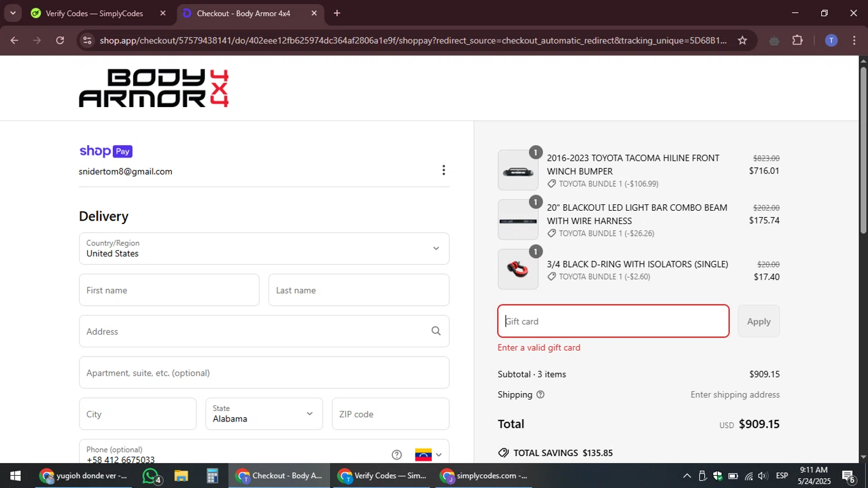Click the snidertom8@gmail.com email text
This screenshot has height=488, width=868.
pyautogui.click(x=126, y=171)
